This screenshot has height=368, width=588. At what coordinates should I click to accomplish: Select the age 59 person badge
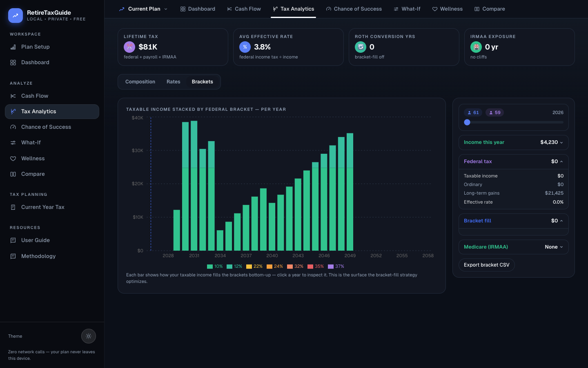click(495, 112)
